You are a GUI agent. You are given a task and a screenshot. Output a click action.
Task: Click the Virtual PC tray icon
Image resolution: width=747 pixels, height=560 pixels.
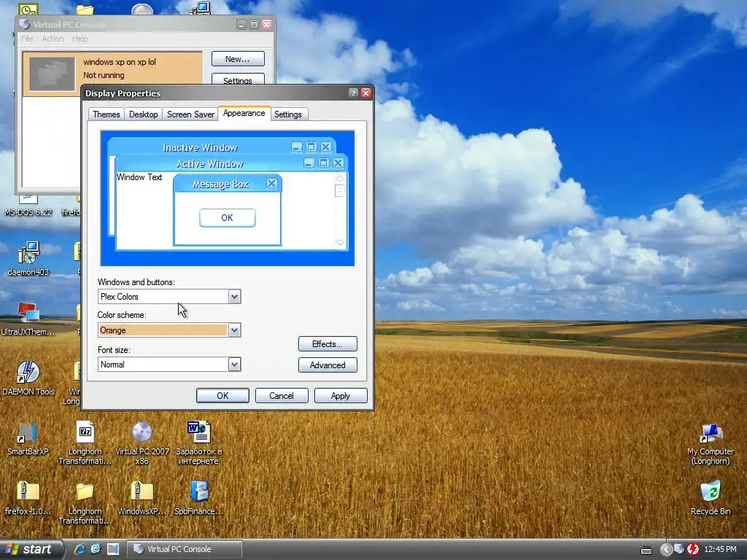coord(678,550)
